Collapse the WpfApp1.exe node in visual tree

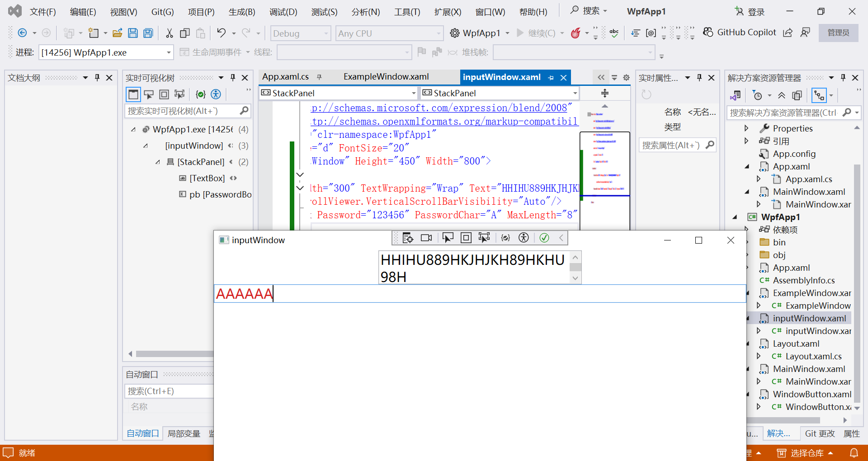pyautogui.click(x=133, y=129)
